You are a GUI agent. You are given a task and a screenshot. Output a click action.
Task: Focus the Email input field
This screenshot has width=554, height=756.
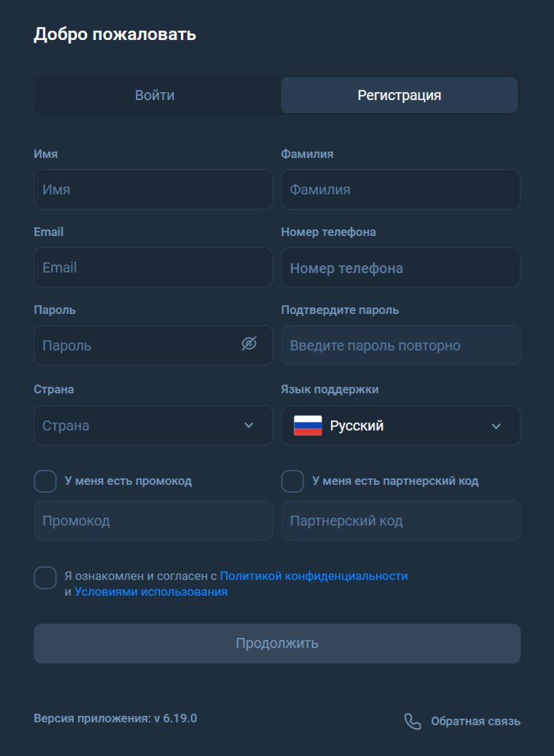153,267
